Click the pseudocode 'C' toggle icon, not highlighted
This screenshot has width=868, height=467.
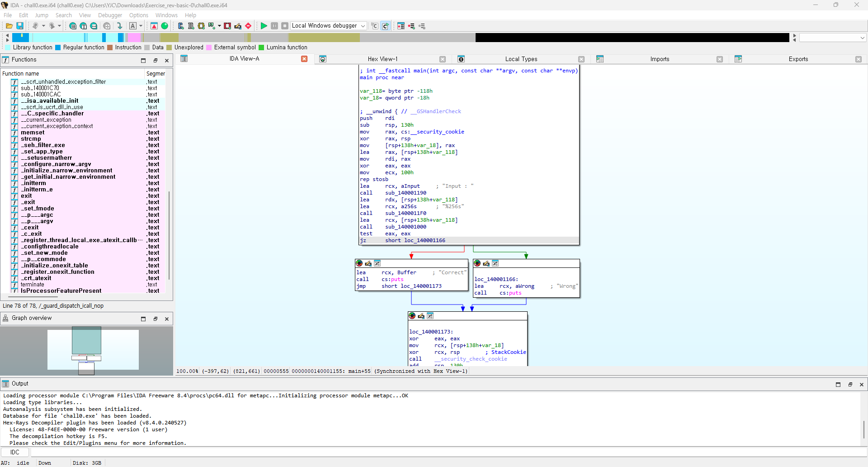point(375,26)
